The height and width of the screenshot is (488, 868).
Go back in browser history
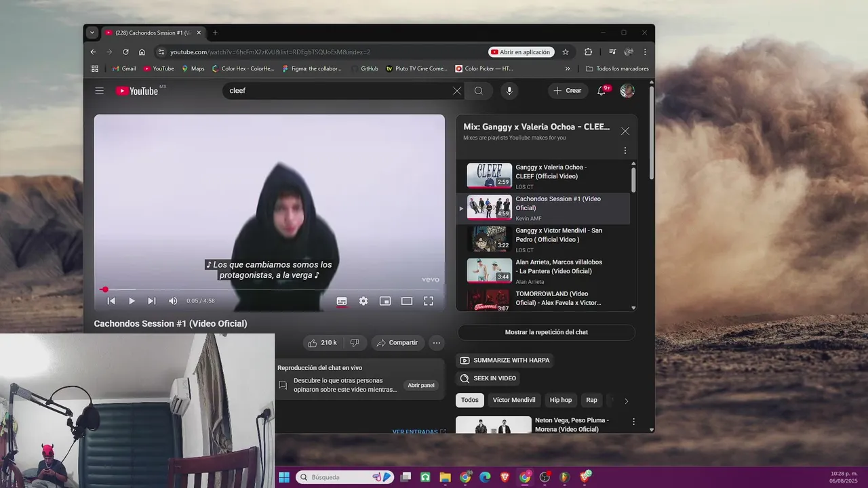[94, 52]
